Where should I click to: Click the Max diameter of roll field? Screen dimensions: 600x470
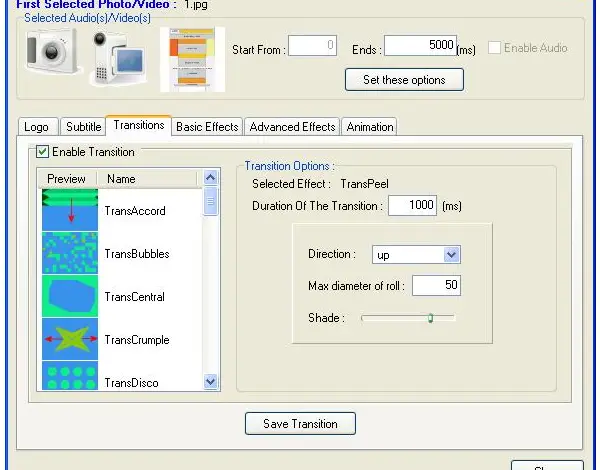[437, 285]
